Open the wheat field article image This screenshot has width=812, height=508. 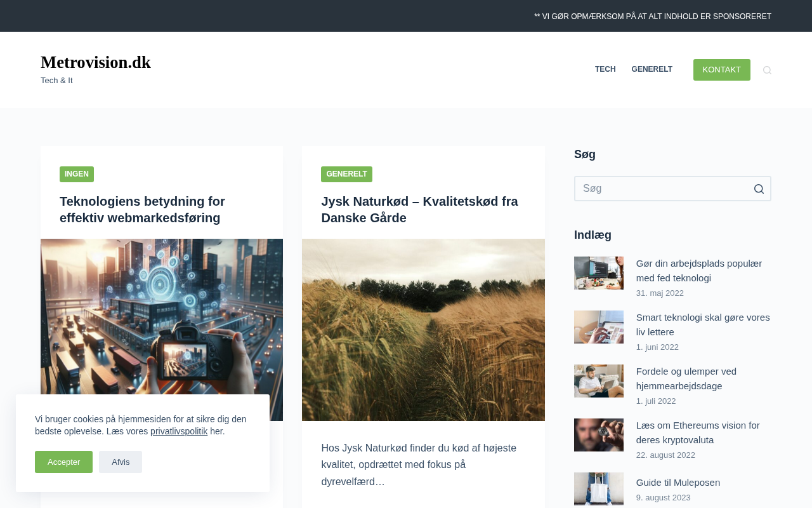[x=423, y=330]
